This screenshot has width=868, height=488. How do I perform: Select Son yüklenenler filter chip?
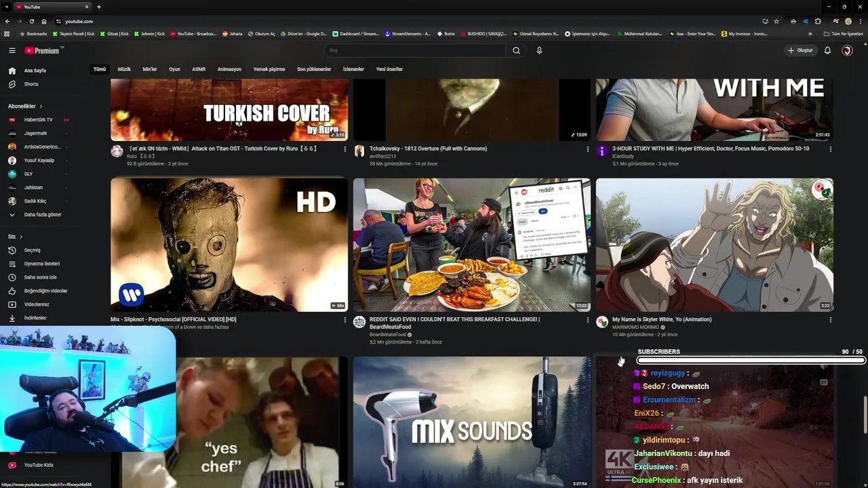tap(314, 69)
